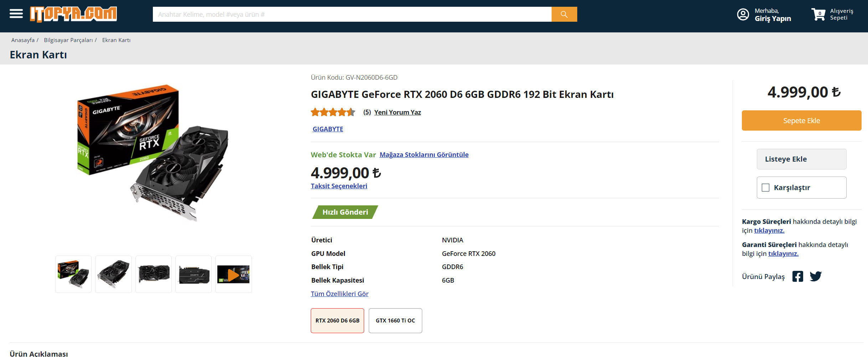Open Taksit Seçenekleri installment options
The image size is (868, 357).
(x=339, y=186)
